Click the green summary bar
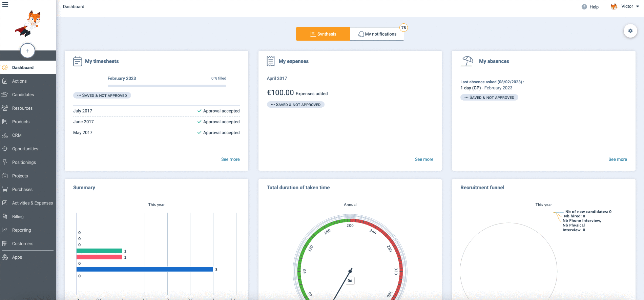The height and width of the screenshot is (300, 644). coord(99,251)
